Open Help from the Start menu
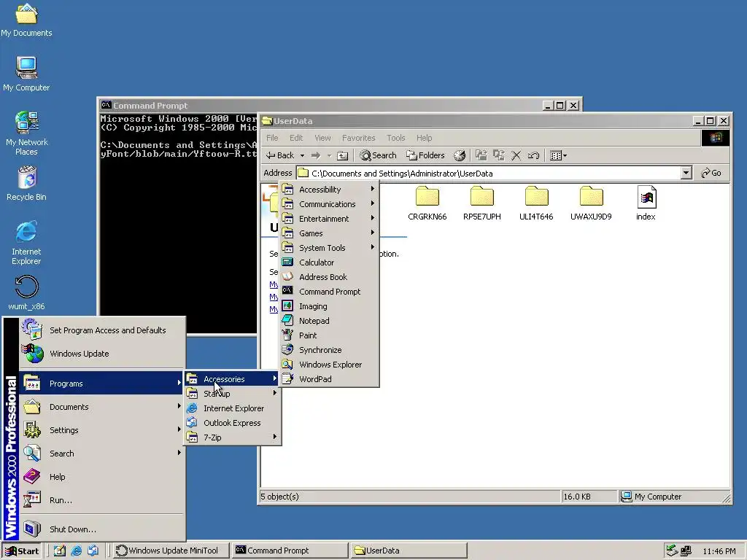This screenshot has height=560, width=747. click(x=102, y=477)
